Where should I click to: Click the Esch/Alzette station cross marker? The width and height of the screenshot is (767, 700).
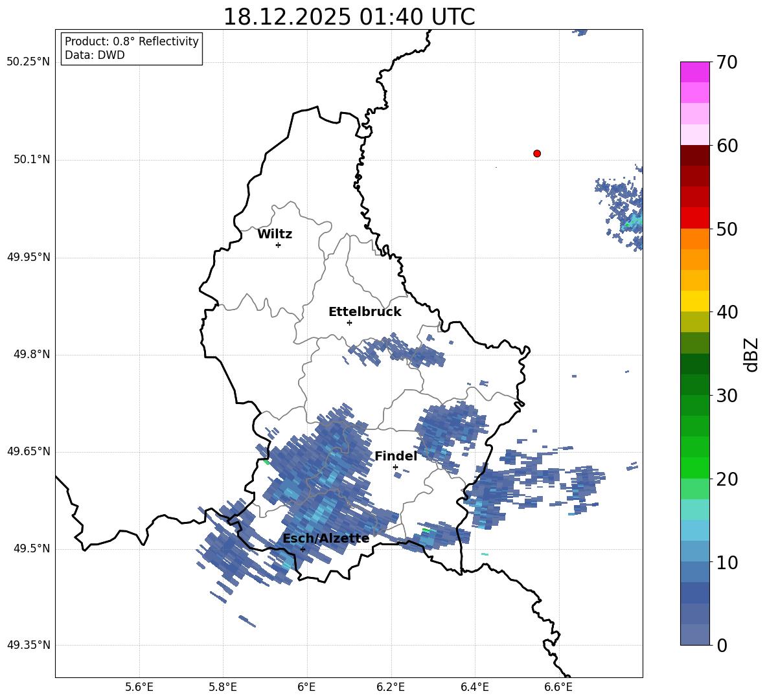click(x=303, y=549)
